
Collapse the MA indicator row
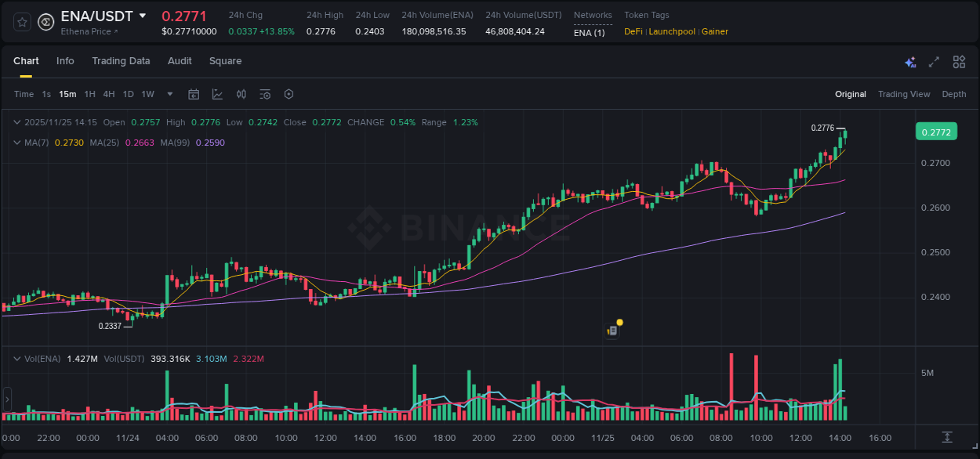[16, 143]
